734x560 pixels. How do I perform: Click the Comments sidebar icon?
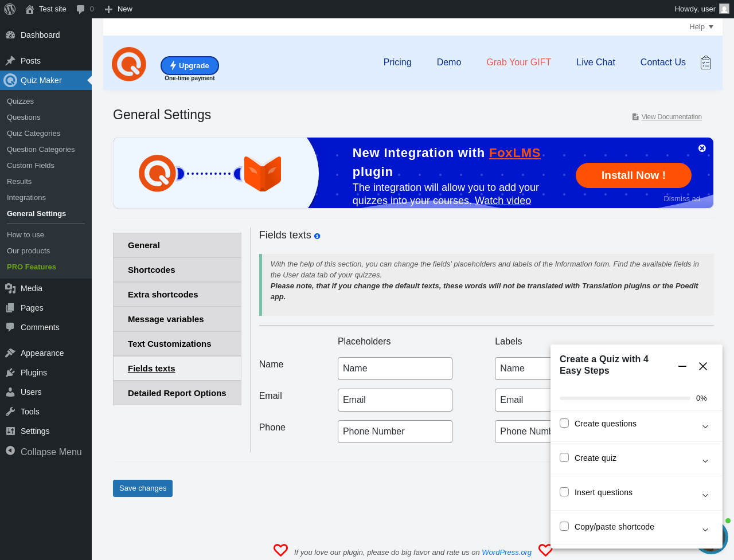click(10, 327)
